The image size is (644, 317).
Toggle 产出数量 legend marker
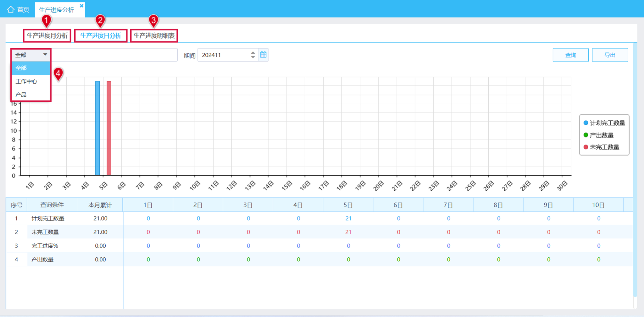[586, 135]
